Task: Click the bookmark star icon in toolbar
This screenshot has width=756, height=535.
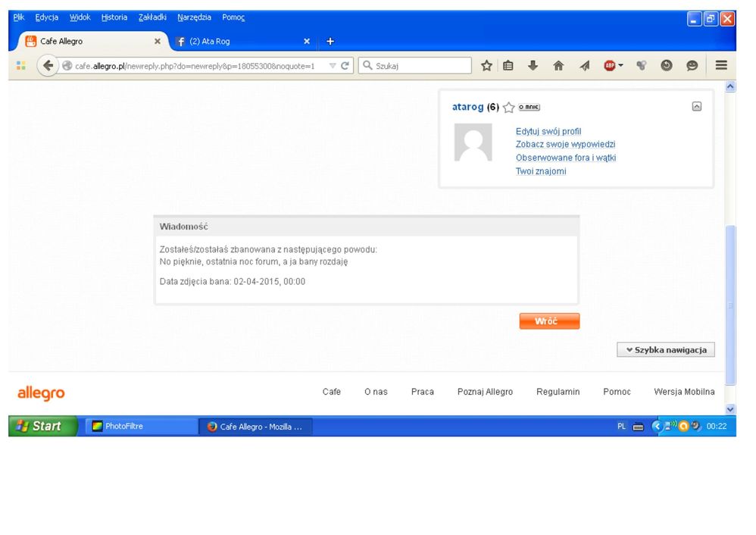Action: click(487, 66)
